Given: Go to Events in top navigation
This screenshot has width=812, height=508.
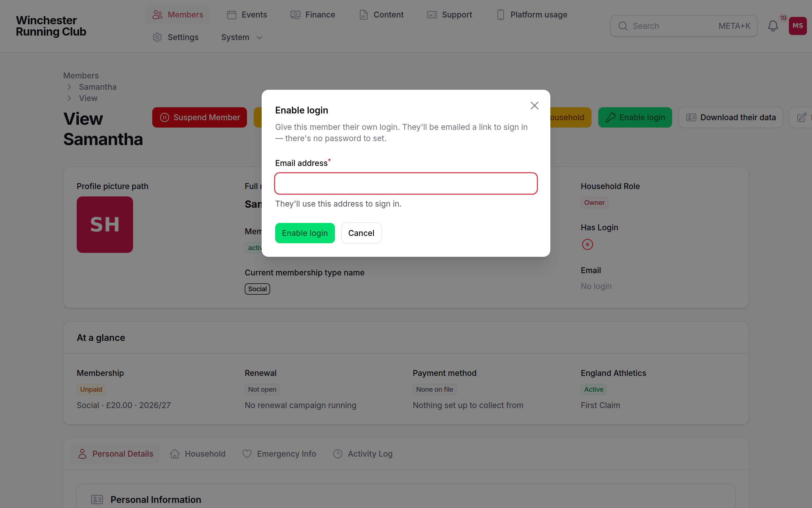Looking at the screenshot, I should [x=247, y=15].
